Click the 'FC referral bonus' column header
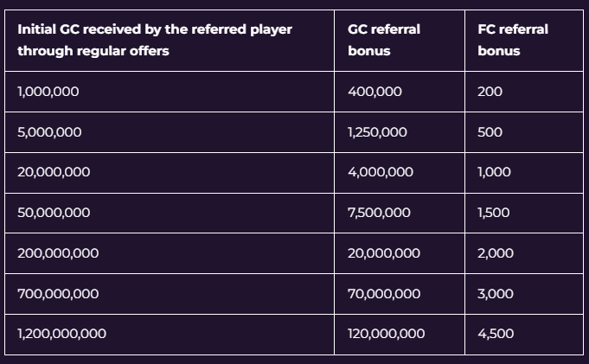589x364 pixels. pos(512,40)
